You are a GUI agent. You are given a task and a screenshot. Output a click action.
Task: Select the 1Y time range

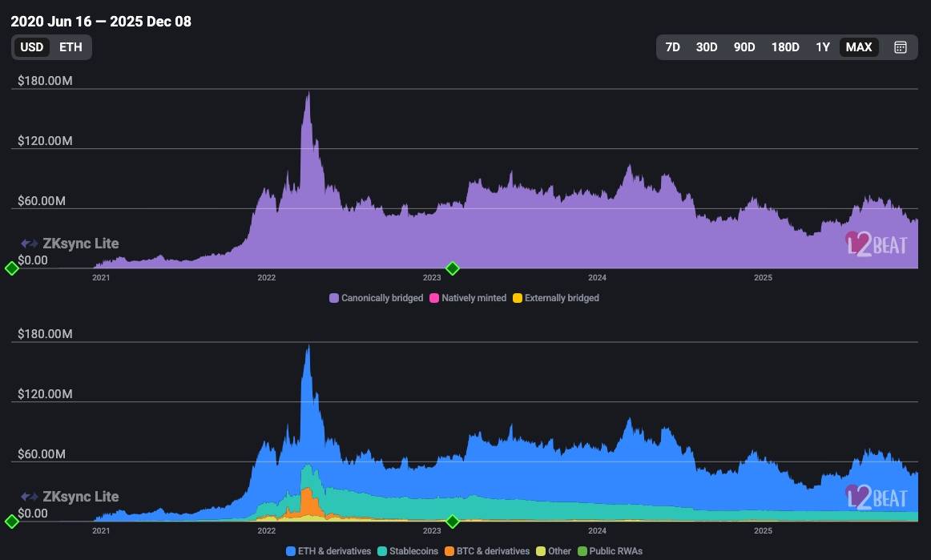[823, 47]
